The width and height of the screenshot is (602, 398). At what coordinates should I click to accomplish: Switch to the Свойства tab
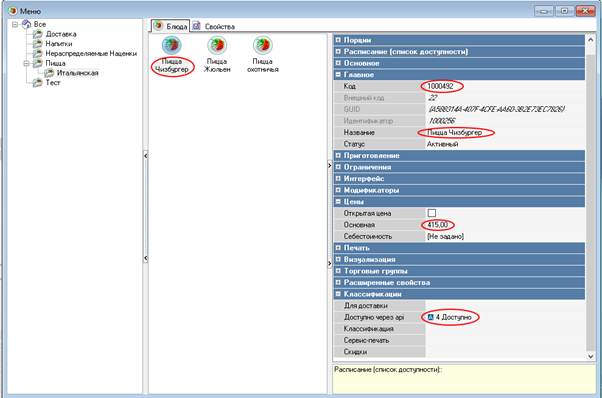[x=214, y=26]
